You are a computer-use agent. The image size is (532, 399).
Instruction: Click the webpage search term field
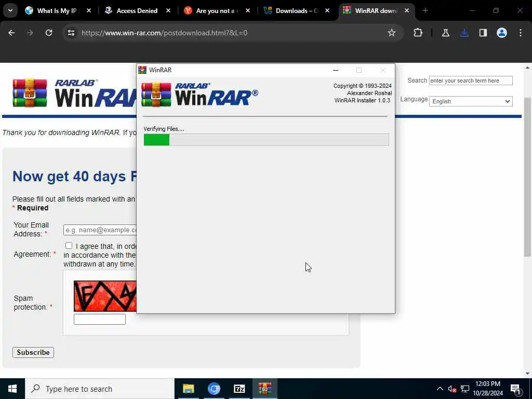pos(471,81)
